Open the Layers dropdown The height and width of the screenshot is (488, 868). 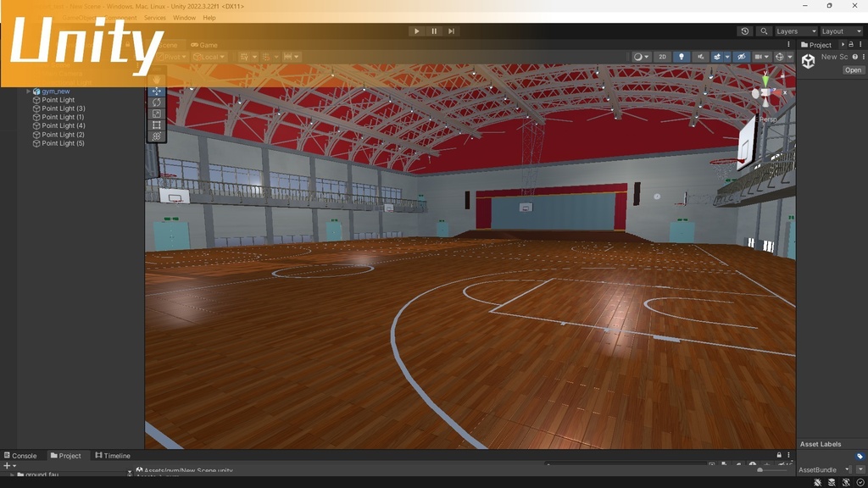pyautogui.click(x=796, y=31)
